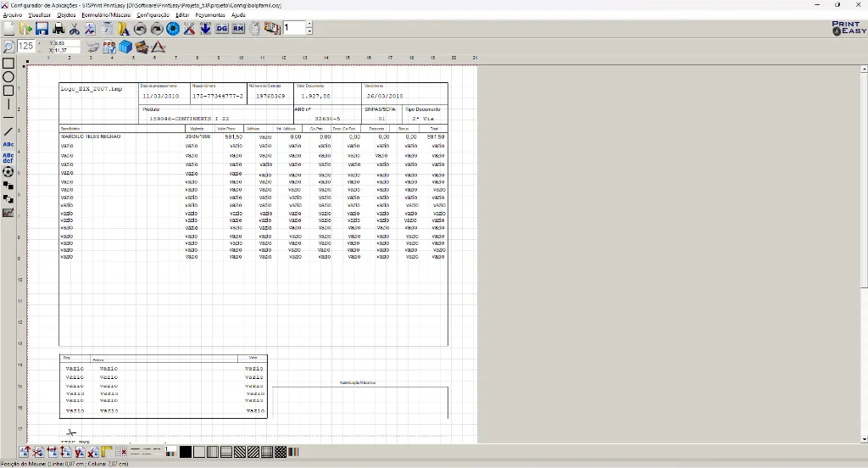Click the redo circular arrow icon

coord(157,28)
